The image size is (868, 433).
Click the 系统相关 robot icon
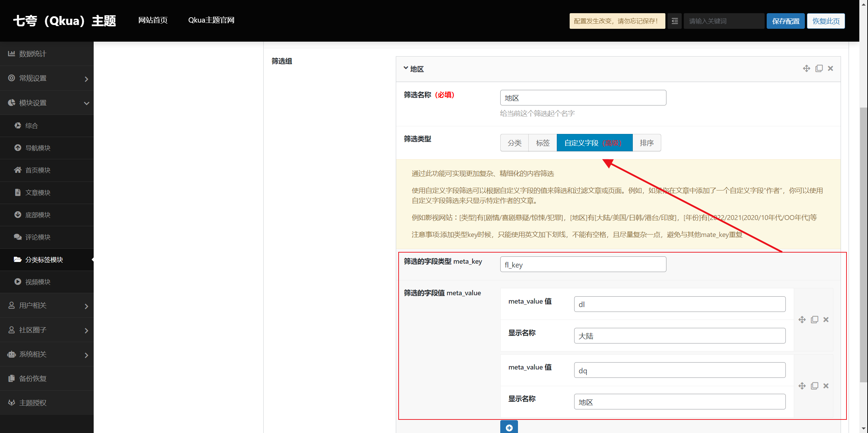[11, 354]
